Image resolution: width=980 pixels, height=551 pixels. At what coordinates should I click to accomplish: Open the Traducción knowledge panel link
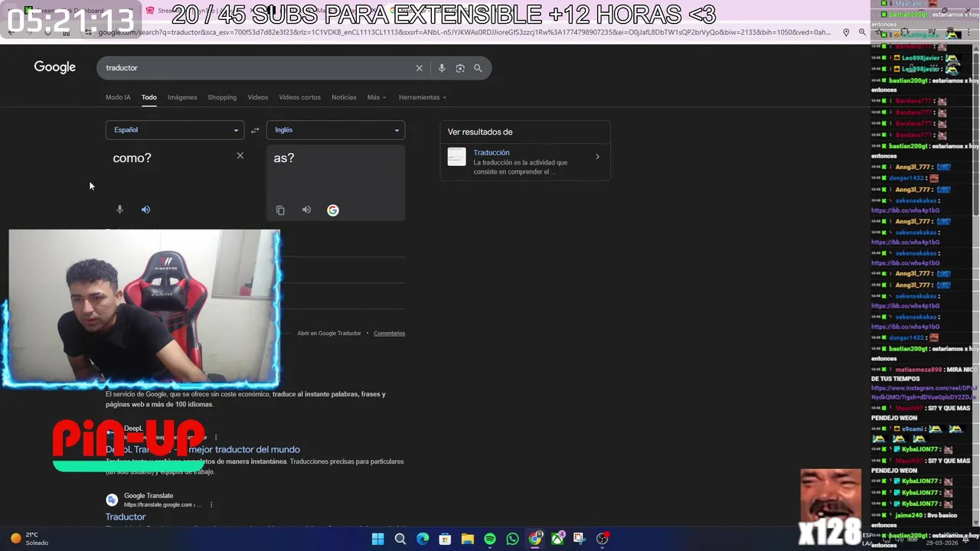491,152
